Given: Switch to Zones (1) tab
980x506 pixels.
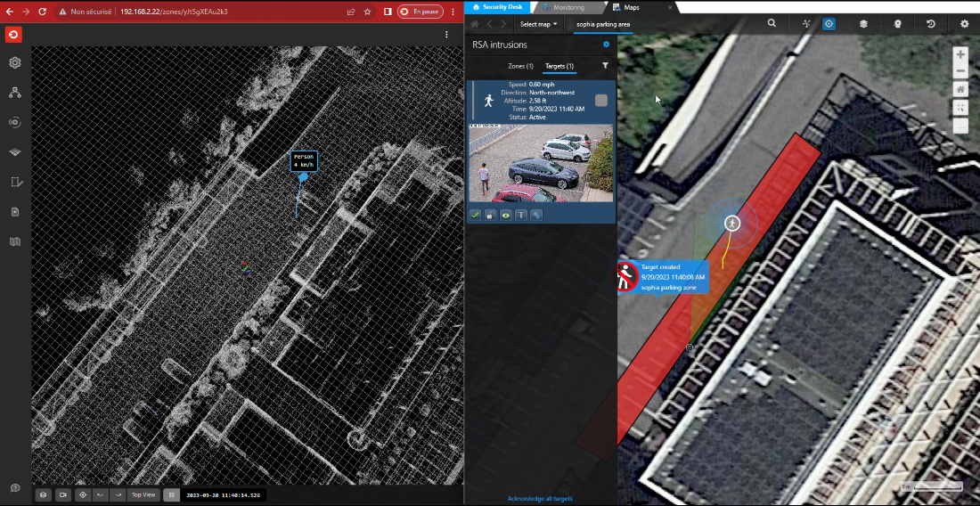Looking at the screenshot, I should click(x=520, y=66).
